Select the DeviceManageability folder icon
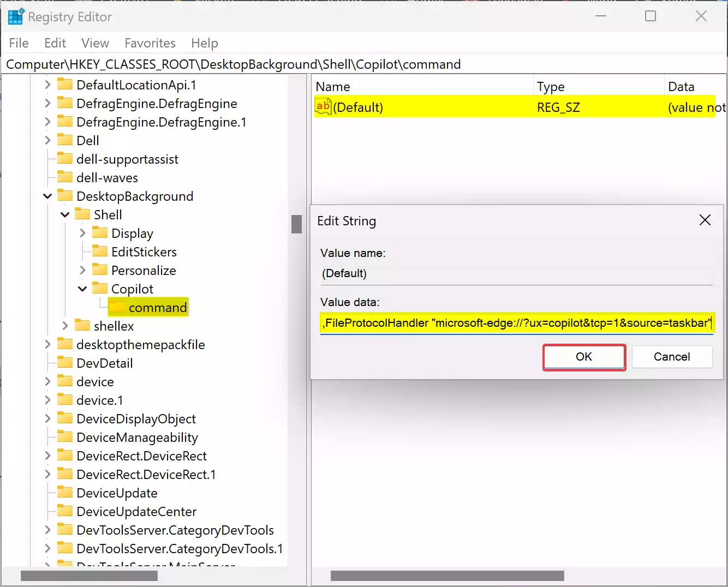Screen dimensions: 728x587 pyautogui.click(x=65, y=437)
